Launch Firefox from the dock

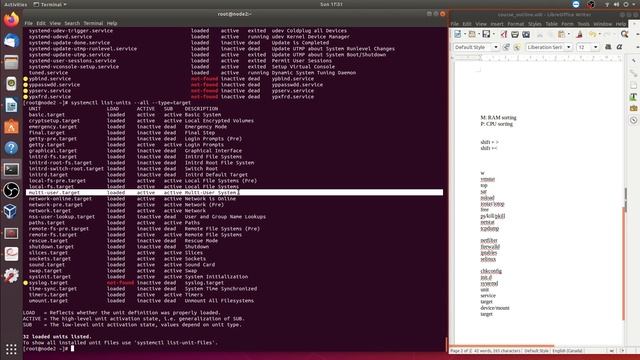tap(11, 20)
